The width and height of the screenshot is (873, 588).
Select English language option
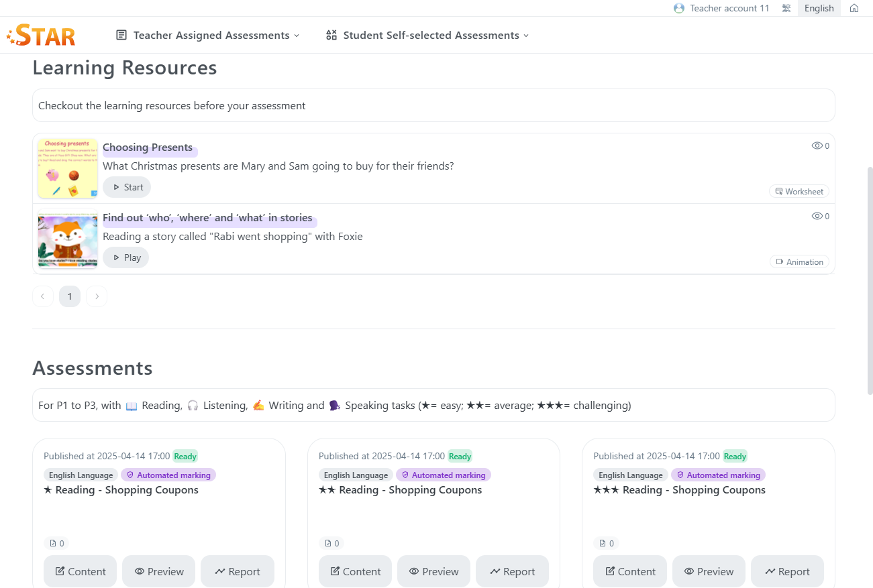(x=819, y=8)
